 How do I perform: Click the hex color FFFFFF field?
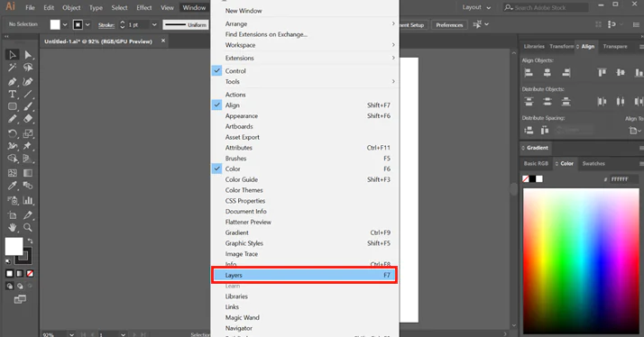623,179
